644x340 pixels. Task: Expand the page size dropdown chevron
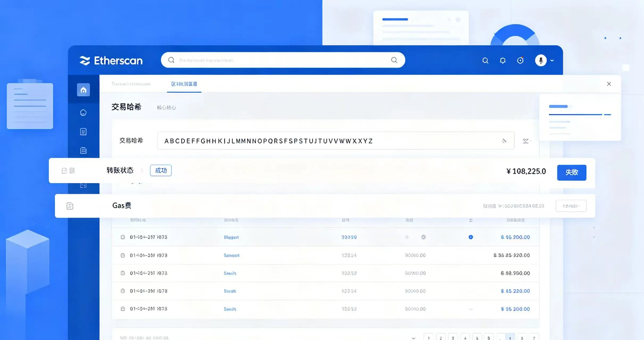click(x=413, y=338)
